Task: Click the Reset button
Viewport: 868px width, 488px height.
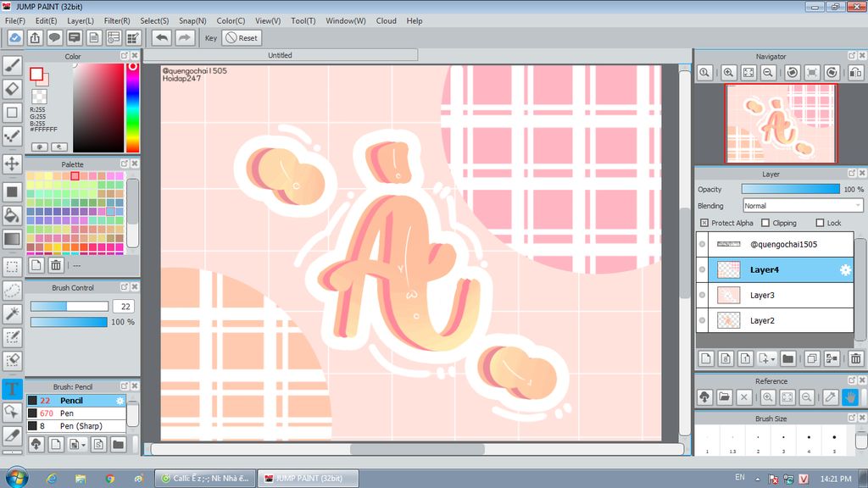Action: coord(242,37)
